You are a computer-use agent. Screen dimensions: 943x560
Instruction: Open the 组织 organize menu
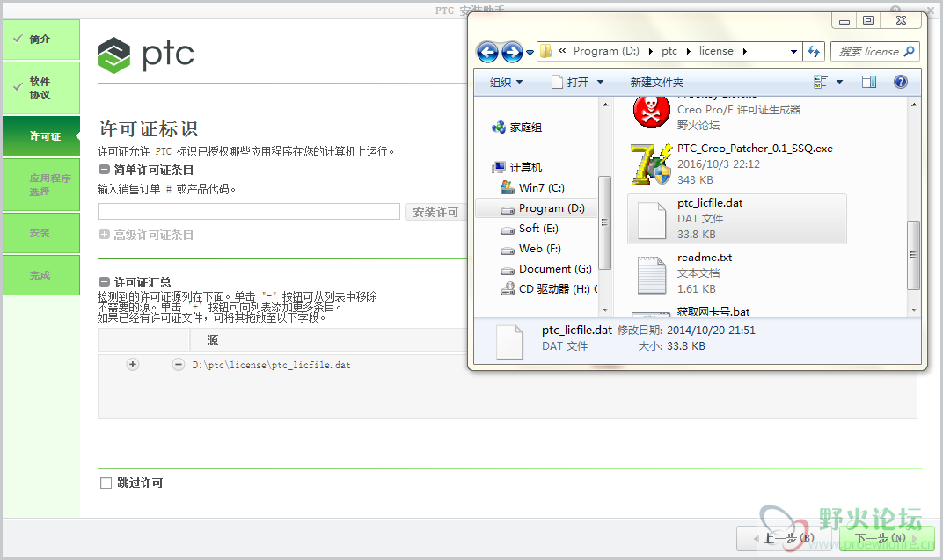(x=506, y=83)
